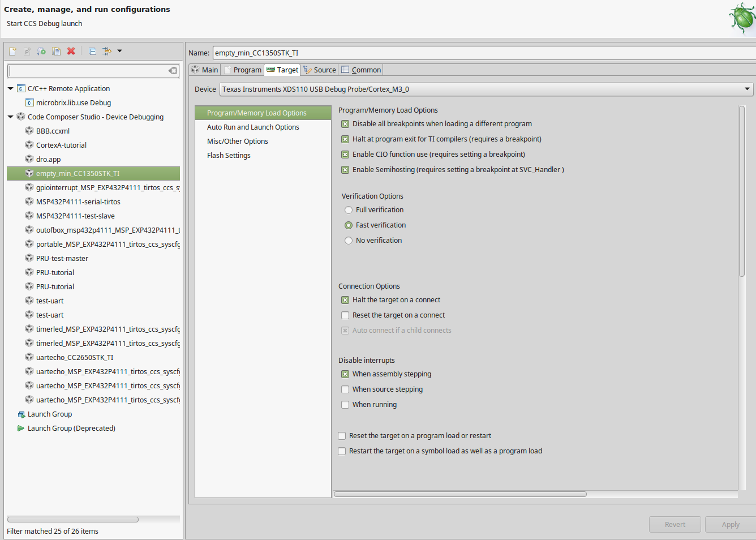This screenshot has height=540, width=756.
Task: Click the MSP432P4111-serial-tirtos configuration icon
Action: pyautogui.click(x=29, y=202)
